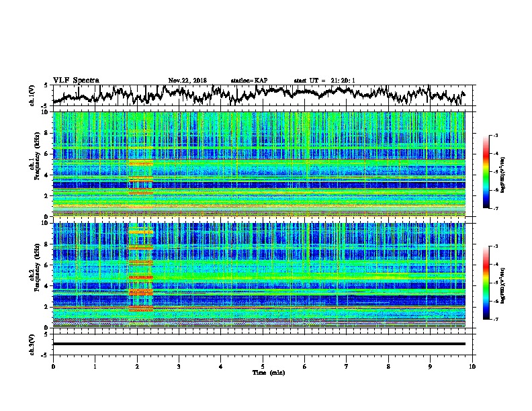This screenshot has width=532, height=411.
Task: Click the time axis tick label "10"
Action: 472,366
